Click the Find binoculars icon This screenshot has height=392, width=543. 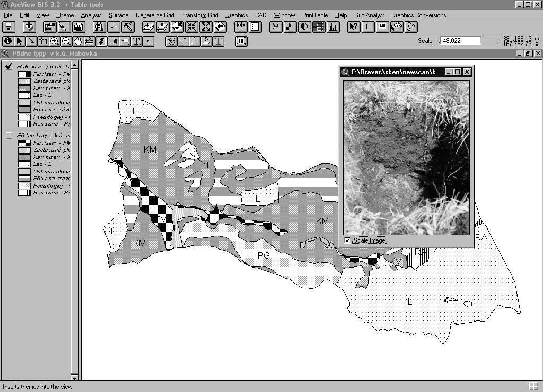(x=99, y=26)
